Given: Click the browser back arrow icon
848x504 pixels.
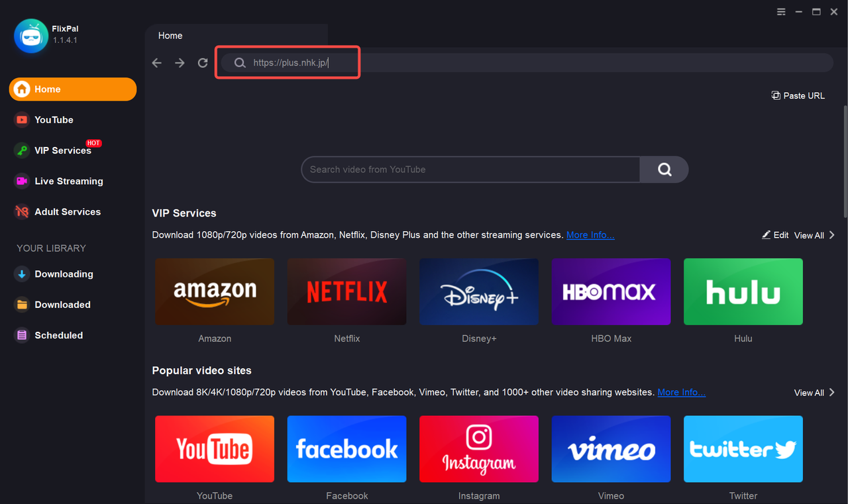Looking at the screenshot, I should [157, 63].
